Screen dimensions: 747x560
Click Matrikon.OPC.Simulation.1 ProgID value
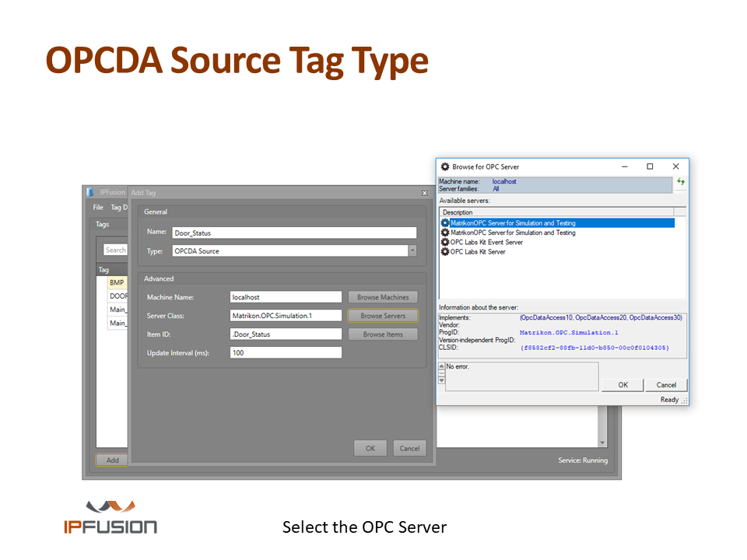[x=569, y=332]
